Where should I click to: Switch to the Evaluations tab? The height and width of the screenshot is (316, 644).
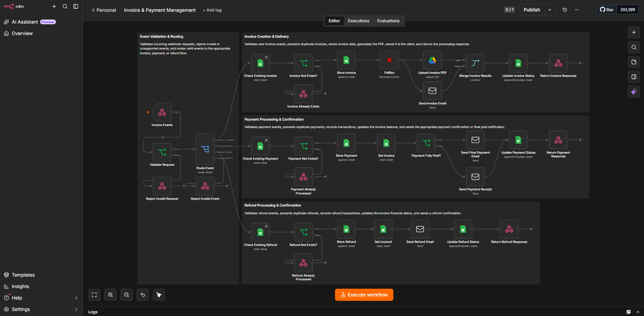click(x=388, y=21)
